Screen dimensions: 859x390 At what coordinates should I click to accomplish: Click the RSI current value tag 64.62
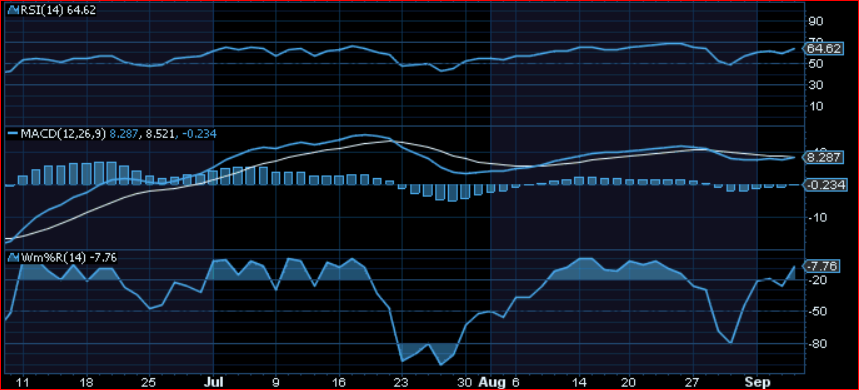(823, 49)
